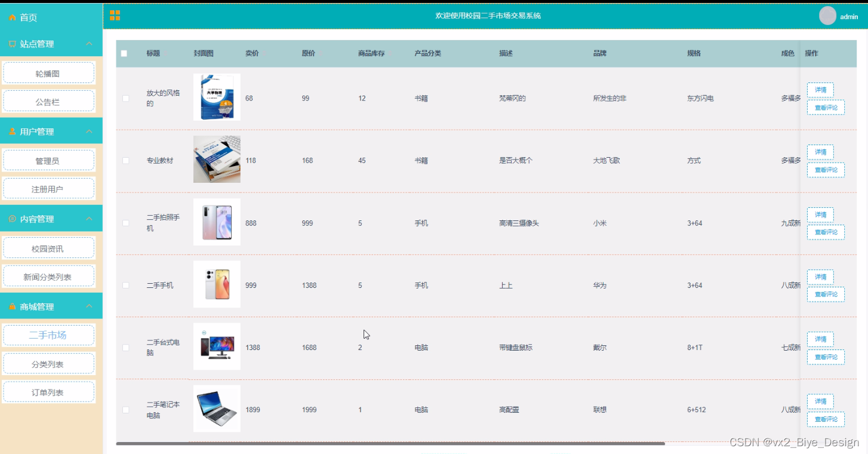Open the 公告栏 menu item
The image size is (868, 454).
click(x=48, y=102)
